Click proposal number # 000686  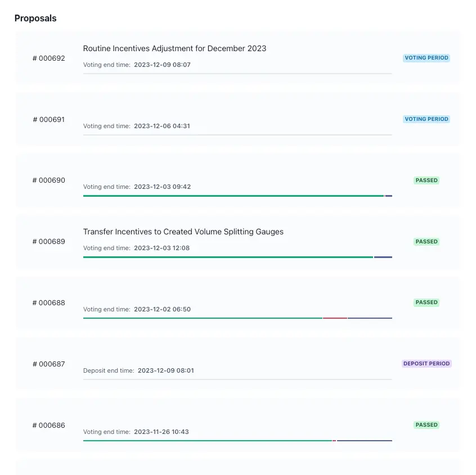[48, 426]
